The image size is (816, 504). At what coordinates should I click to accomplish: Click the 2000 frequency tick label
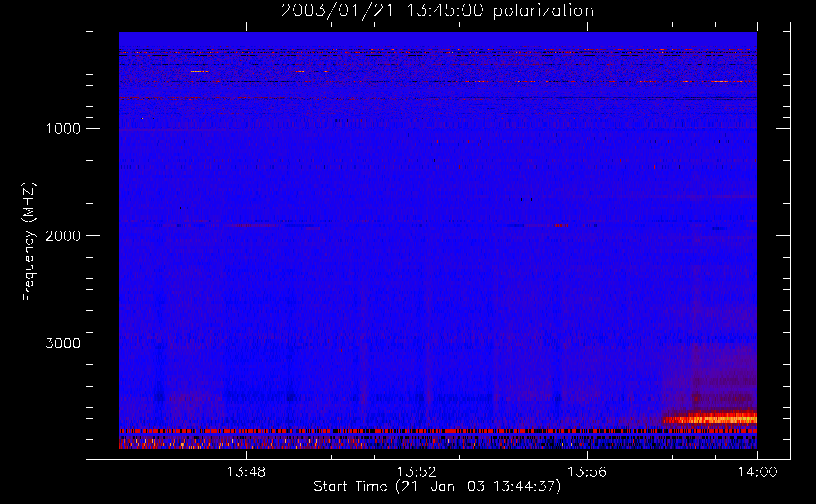point(63,236)
